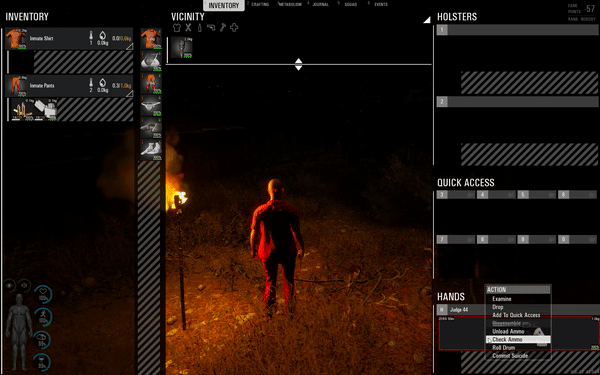Filter vicinity by pistol weapon icon
Screen dimensions: 600x375
(x=211, y=28)
